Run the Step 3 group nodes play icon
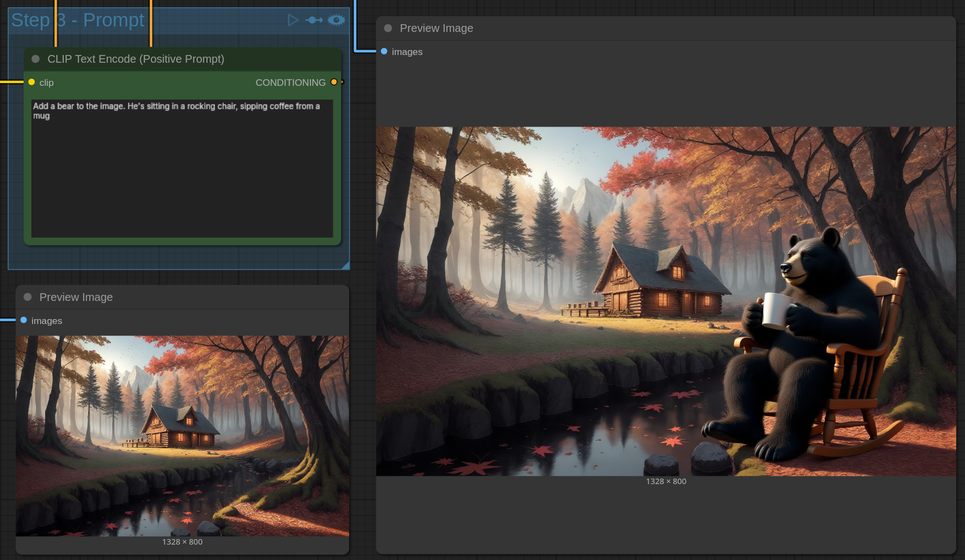This screenshot has height=560, width=965. pyautogui.click(x=293, y=20)
